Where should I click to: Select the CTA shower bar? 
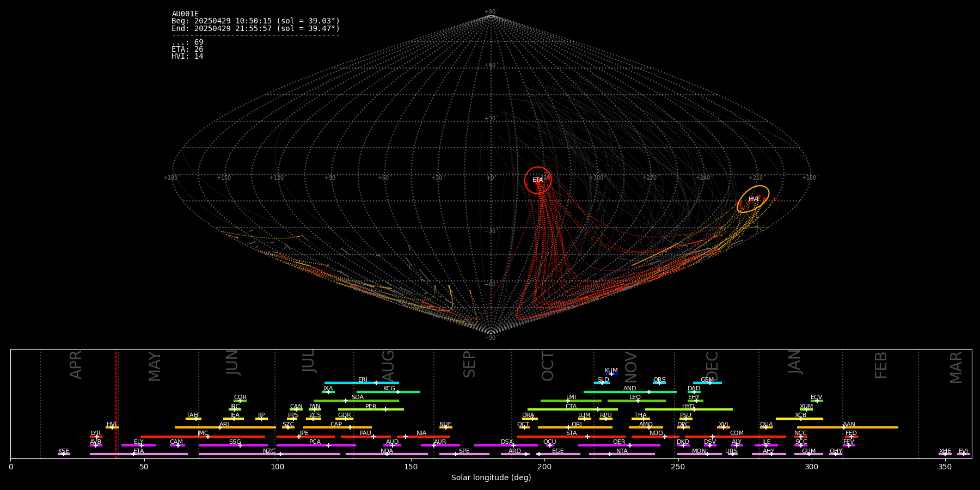click(x=573, y=409)
